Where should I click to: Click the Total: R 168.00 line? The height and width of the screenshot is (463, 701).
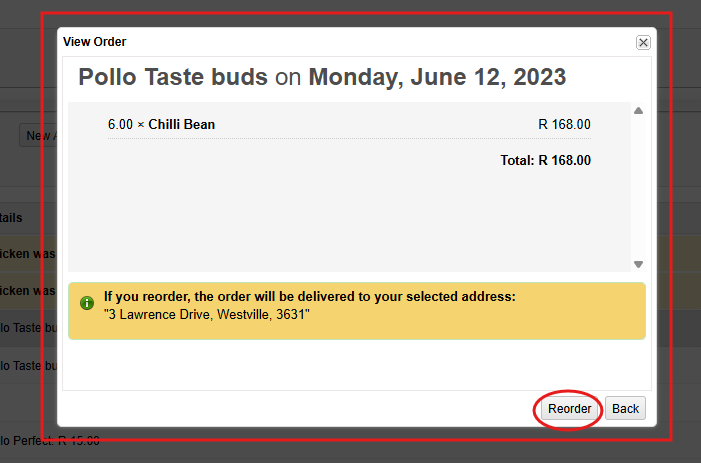tap(545, 160)
